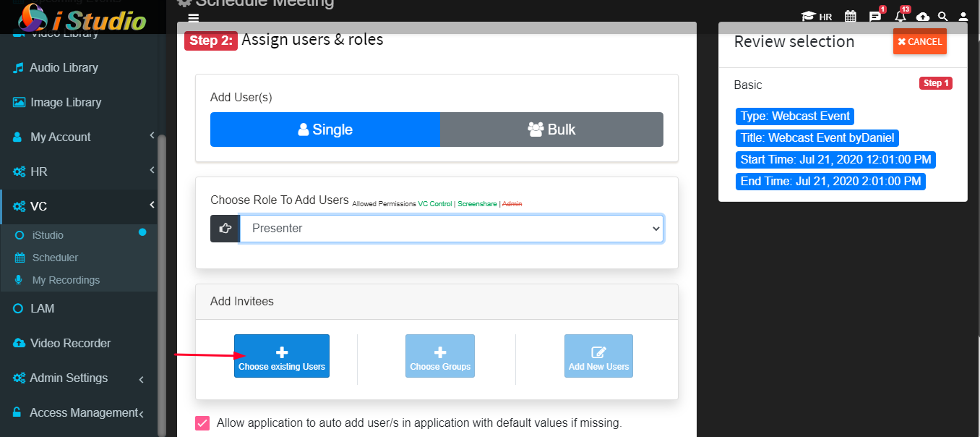Click the Screenshare permission label
The image size is (980, 437).
(477, 204)
